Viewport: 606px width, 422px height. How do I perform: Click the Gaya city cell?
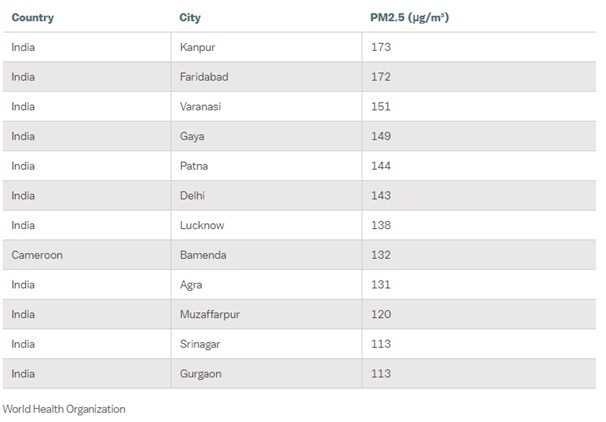[x=192, y=136]
